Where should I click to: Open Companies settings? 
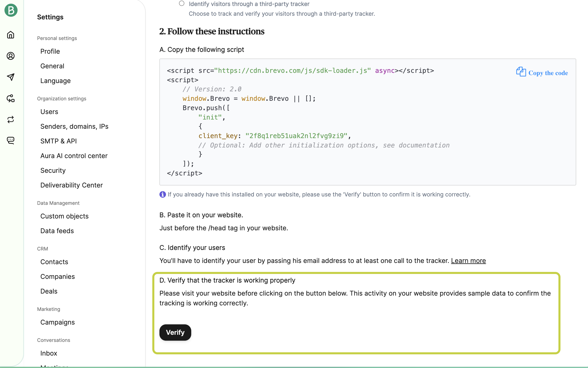point(58,276)
